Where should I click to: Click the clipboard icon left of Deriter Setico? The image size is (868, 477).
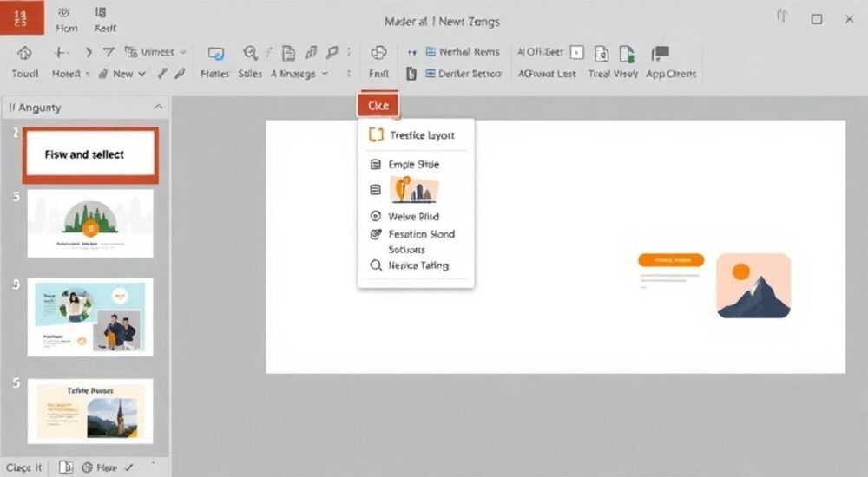tap(411, 74)
